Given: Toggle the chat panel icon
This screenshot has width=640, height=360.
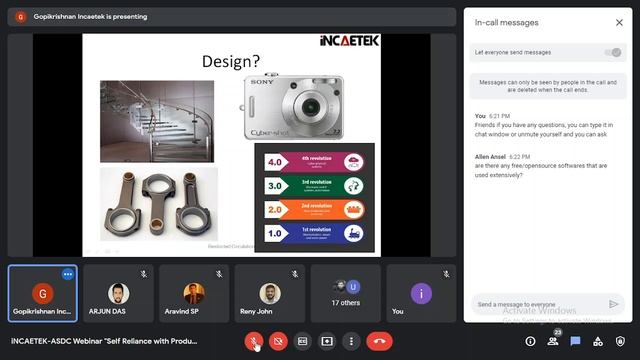Looking at the screenshot, I should pos(576,341).
